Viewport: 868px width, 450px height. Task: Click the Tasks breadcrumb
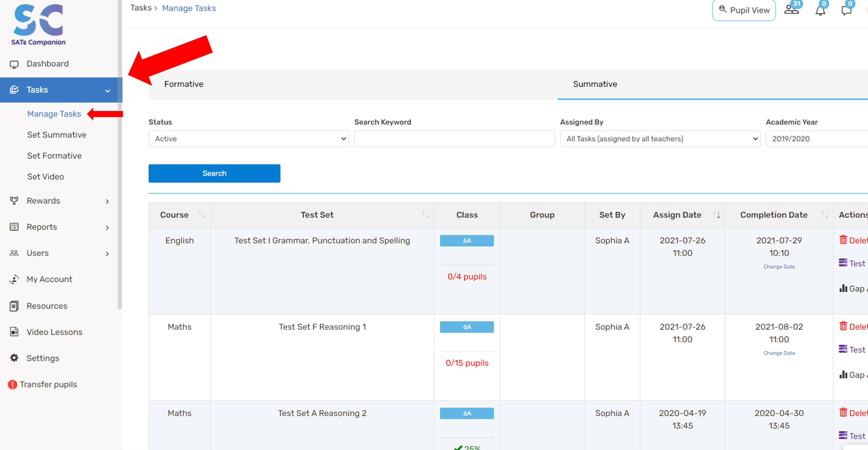tap(141, 8)
